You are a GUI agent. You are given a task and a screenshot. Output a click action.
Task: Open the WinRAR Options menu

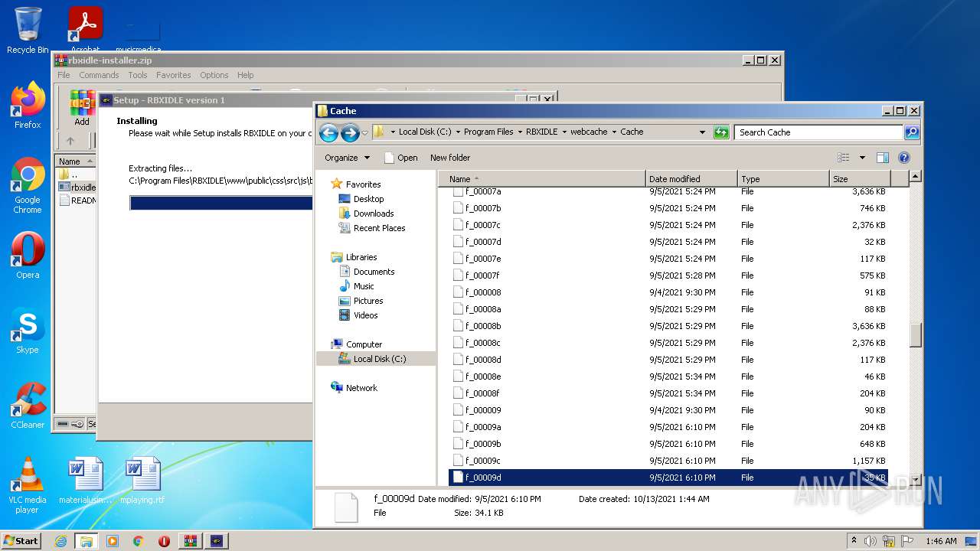point(214,75)
